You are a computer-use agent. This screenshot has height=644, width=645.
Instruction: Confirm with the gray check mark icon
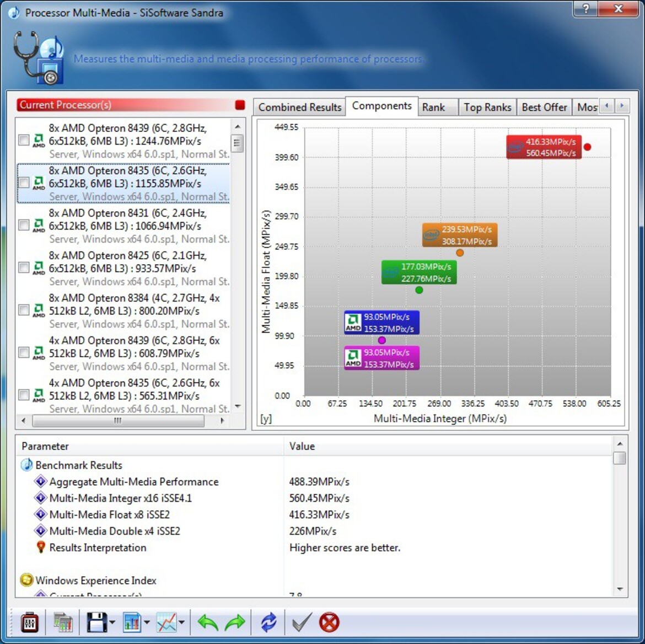click(302, 622)
